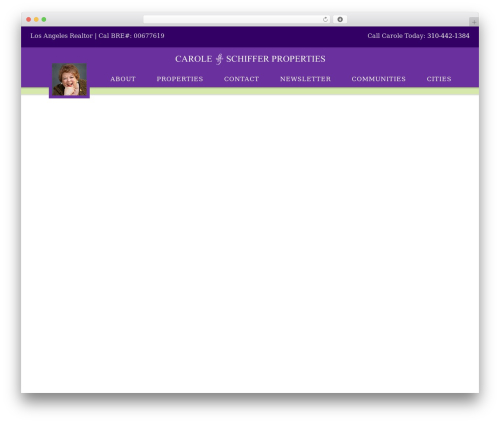The height and width of the screenshot is (423, 500).
Task: Go to the Contact page
Action: [x=241, y=79]
